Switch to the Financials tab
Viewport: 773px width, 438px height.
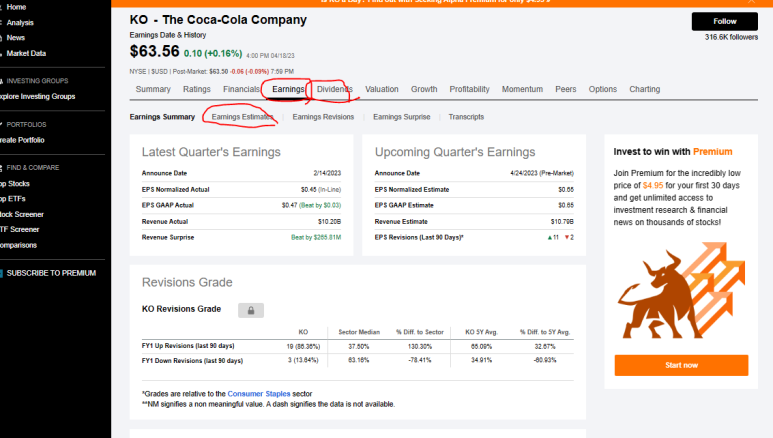coord(241,89)
